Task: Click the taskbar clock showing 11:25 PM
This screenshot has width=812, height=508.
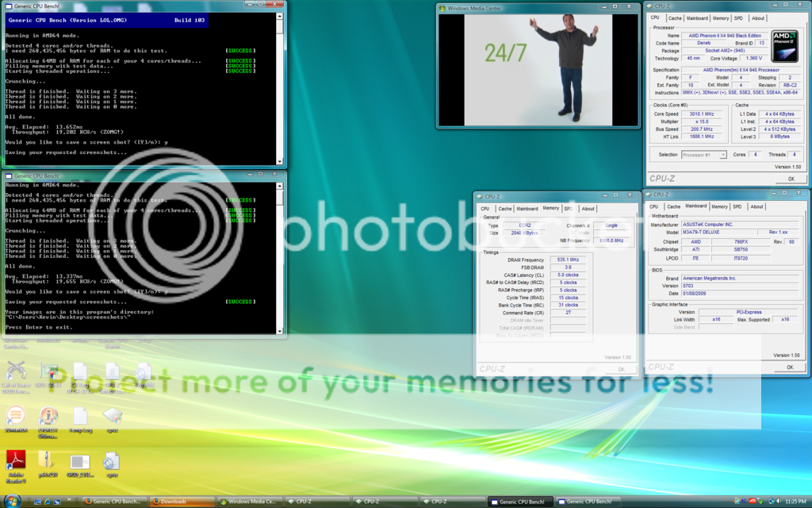Action: 795,502
